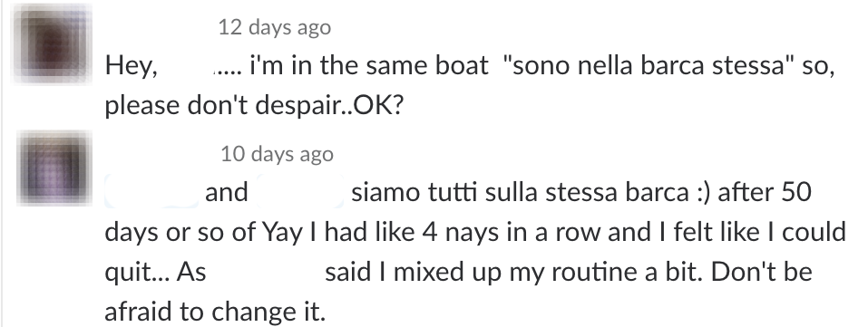This screenshot has width=868, height=327.
Task: Open the "12 days ago" timestamp permalink
Action: 275,27
